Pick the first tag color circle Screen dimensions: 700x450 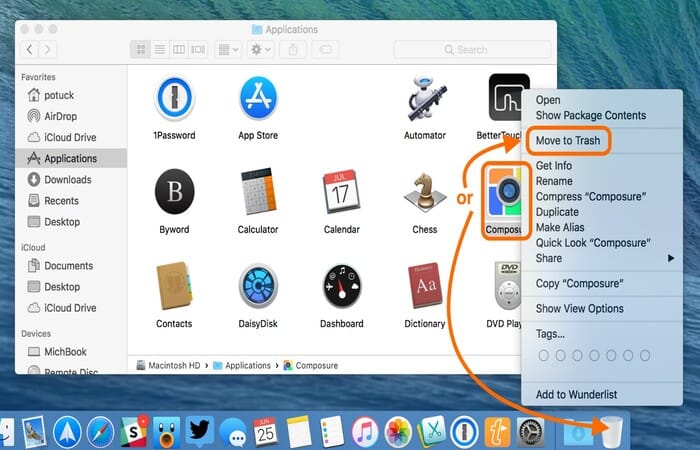point(543,356)
